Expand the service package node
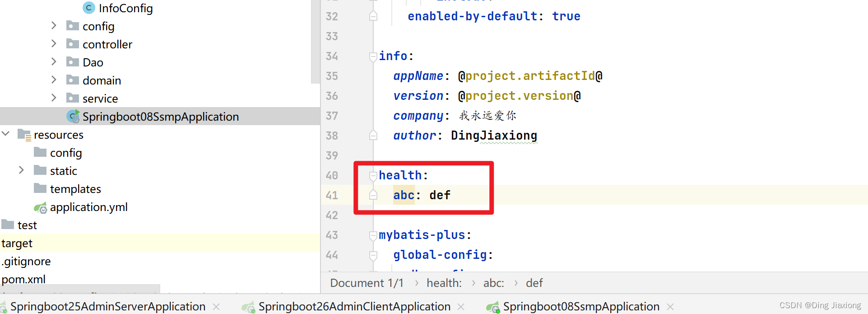 pos(54,98)
